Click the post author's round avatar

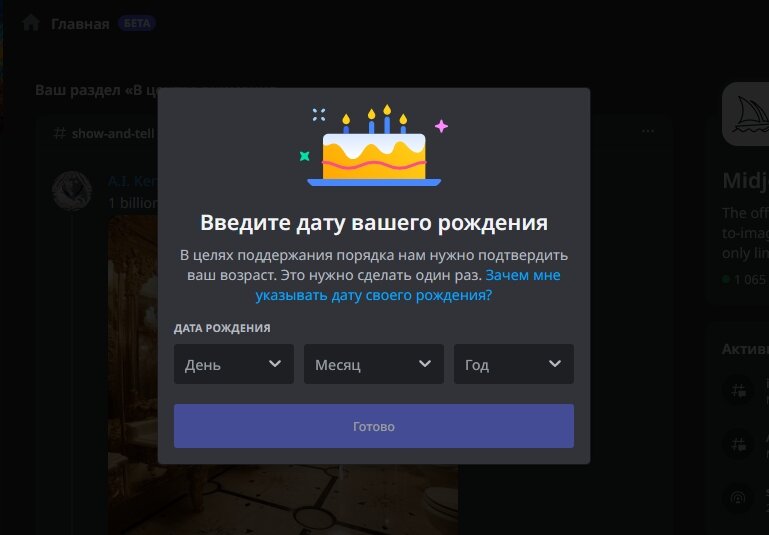coord(72,191)
